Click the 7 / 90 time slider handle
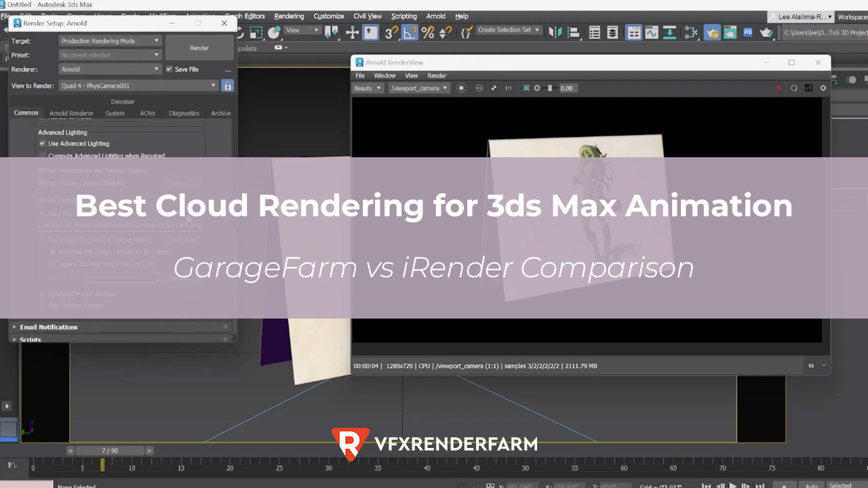This screenshot has width=868, height=488. click(110, 451)
